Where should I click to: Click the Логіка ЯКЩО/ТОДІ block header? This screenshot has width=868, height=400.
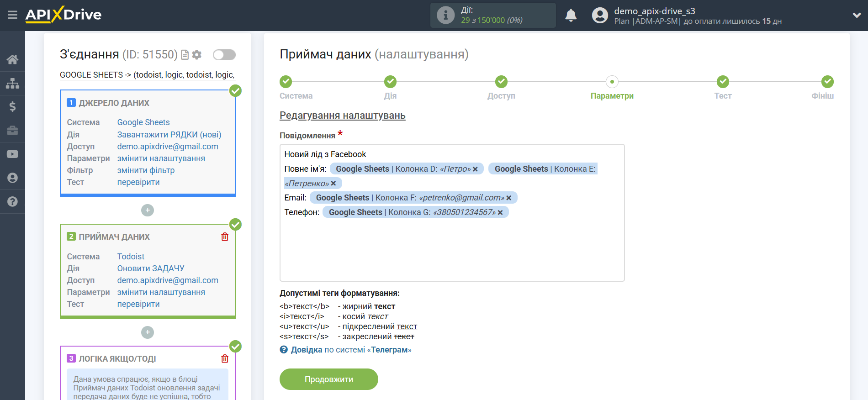[117, 359]
